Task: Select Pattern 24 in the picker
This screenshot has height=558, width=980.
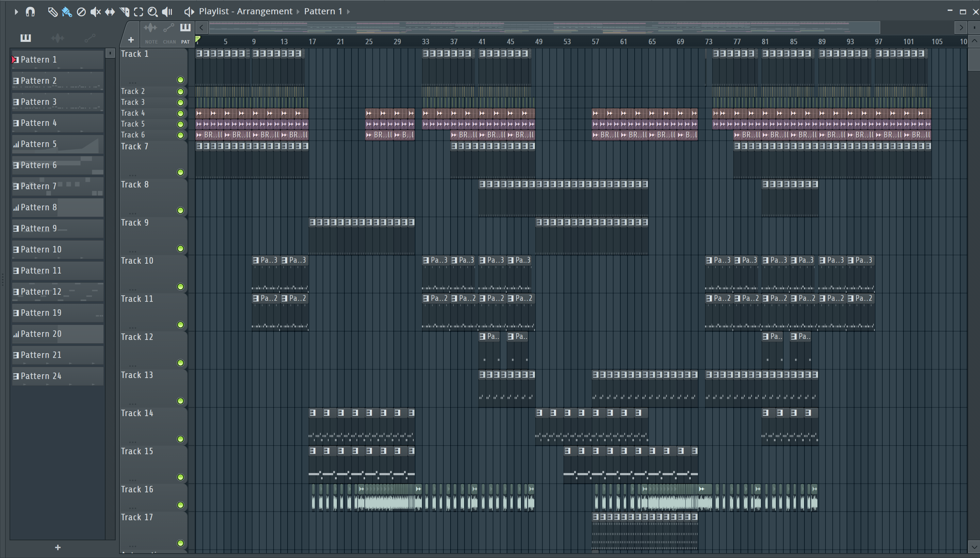Action: click(58, 376)
